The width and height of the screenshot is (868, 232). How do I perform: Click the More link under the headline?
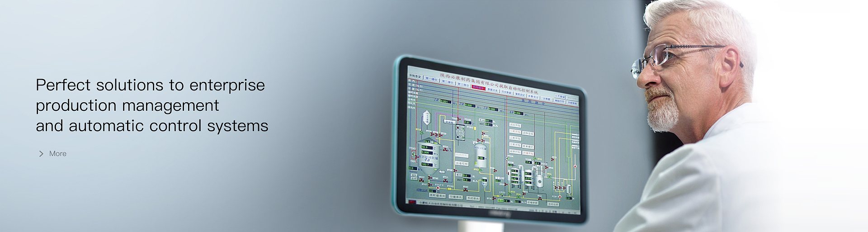[57, 154]
